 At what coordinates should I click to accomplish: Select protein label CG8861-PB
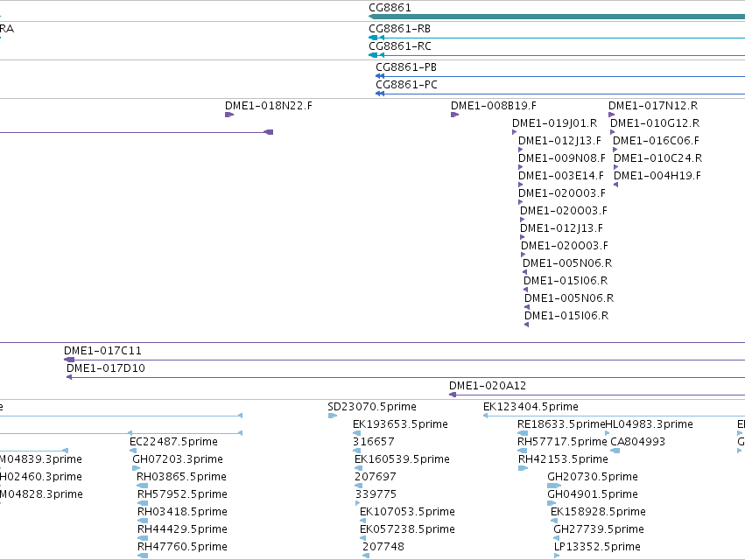point(406,67)
